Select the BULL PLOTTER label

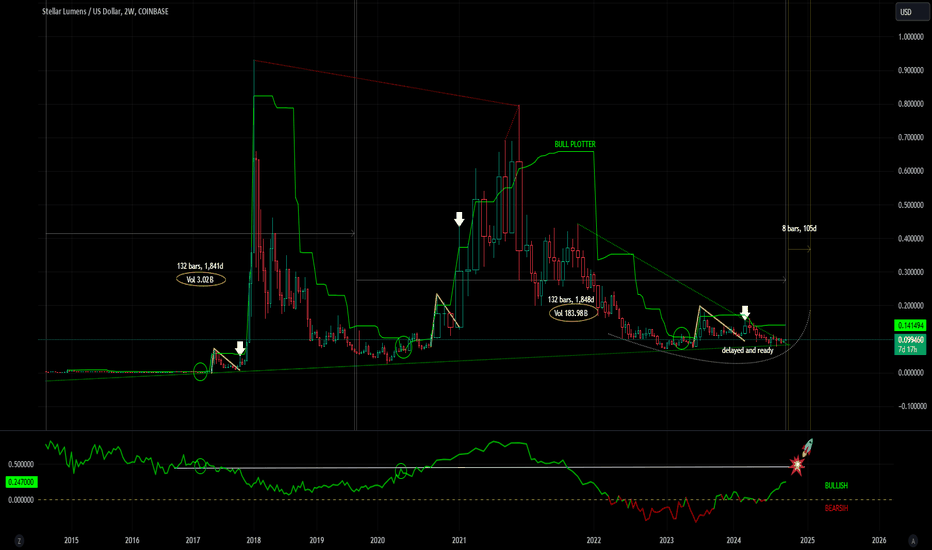tap(575, 144)
